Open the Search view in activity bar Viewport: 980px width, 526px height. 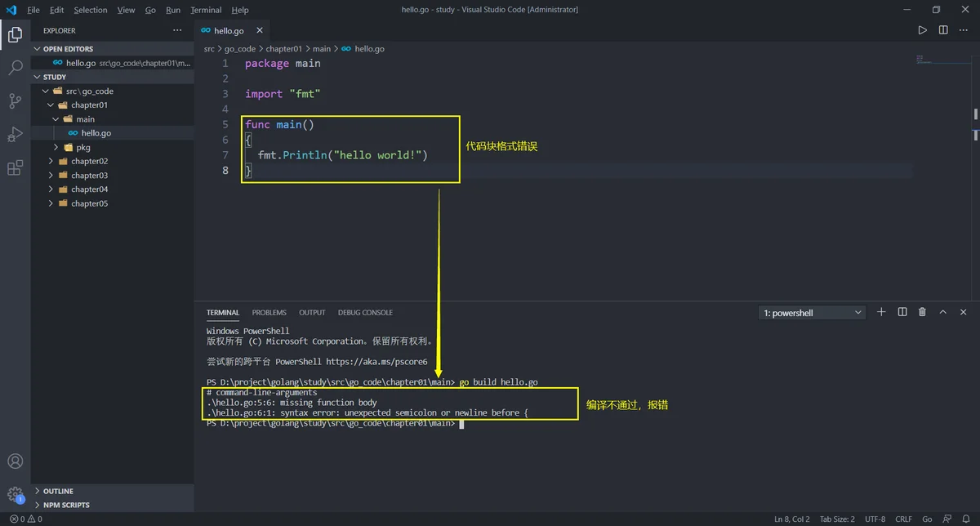pyautogui.click(x=15, y=68)
